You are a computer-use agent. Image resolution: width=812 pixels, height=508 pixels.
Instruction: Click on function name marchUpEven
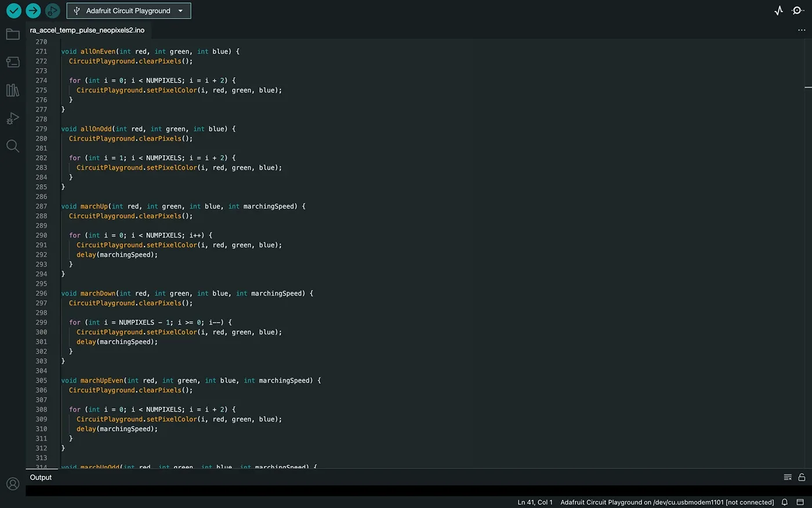(x=102, y=380)
